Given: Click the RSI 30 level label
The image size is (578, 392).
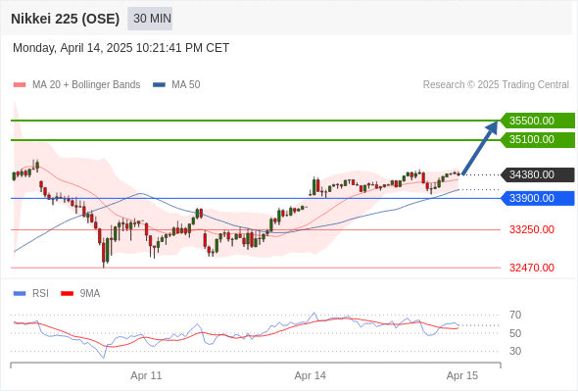Looking at the screenshot, I should point(515,351).
